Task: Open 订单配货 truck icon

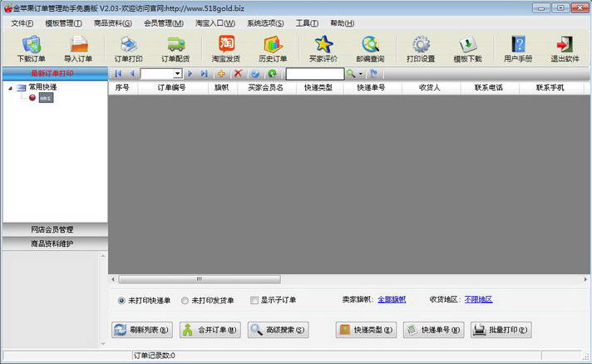Action: point(175,49)
